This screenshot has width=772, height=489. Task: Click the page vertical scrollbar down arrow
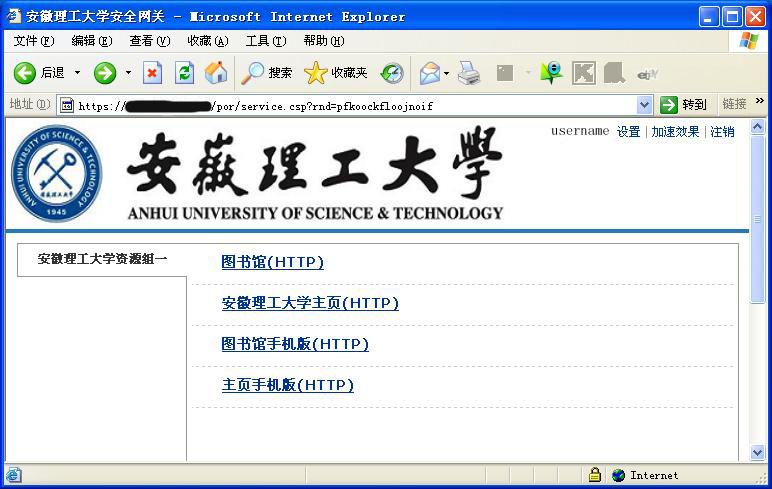(x=757, y=453)
